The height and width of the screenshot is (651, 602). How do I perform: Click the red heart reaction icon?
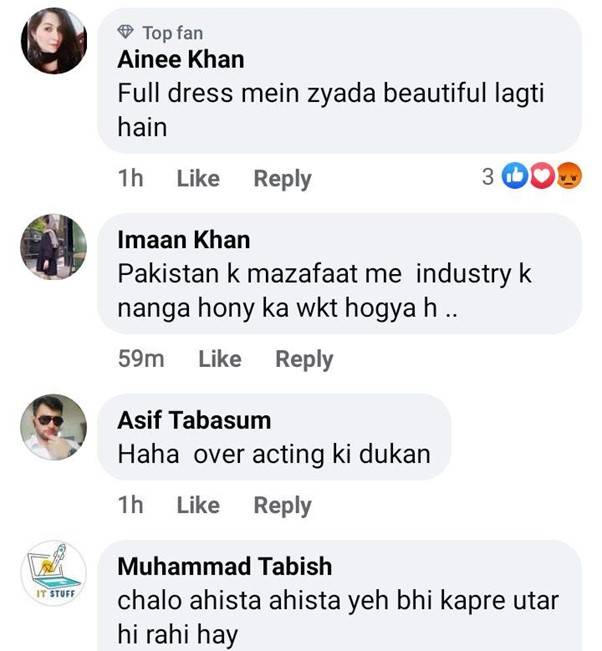click(x=542, y=177)
